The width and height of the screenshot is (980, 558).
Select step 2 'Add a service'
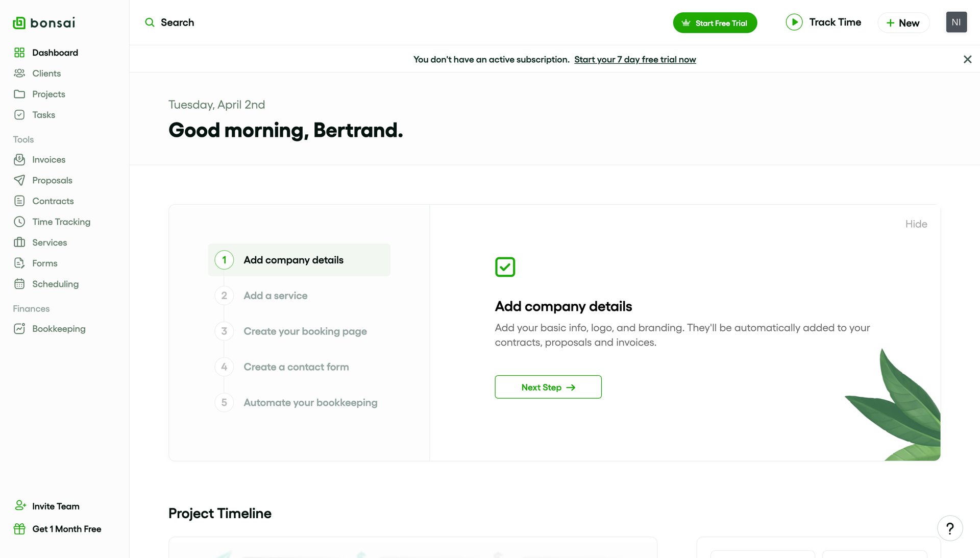pyautogui.click(x=275, y=295)
